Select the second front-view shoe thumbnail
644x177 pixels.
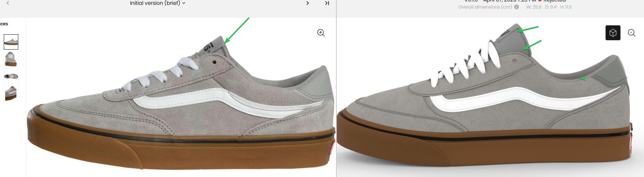11,59
